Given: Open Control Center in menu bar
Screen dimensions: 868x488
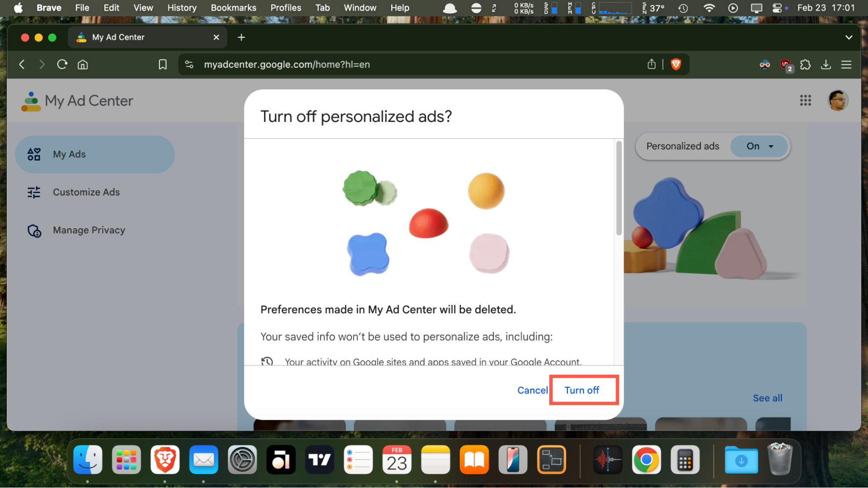Looking at the screenshot, I should click(x=777, y=8).
